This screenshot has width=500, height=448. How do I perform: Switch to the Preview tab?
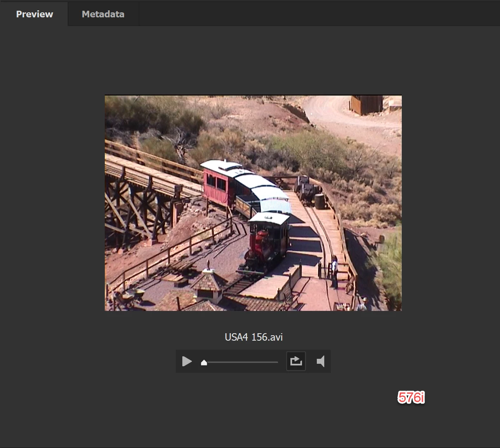click(34, 14)
